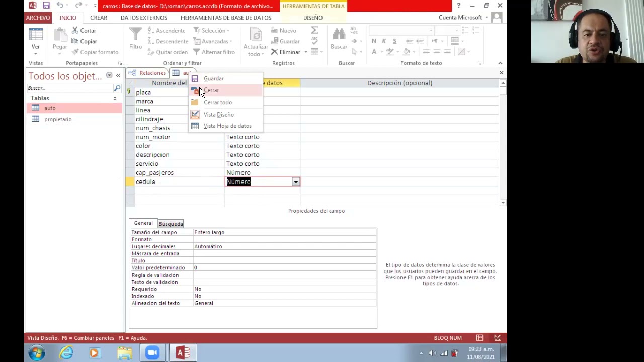Click the Save icon in quick access toolbar

(x=46, y=6)
